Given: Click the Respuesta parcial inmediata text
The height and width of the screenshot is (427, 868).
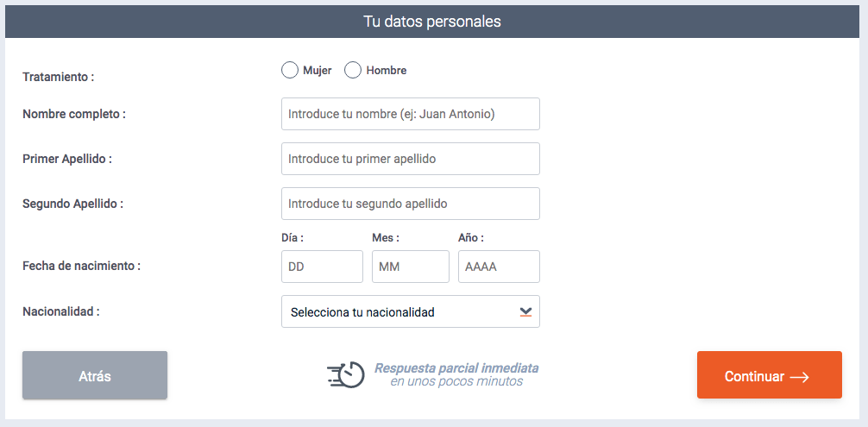Looking at the screenshot, I should pyautogui.click(x=456, y=367).
